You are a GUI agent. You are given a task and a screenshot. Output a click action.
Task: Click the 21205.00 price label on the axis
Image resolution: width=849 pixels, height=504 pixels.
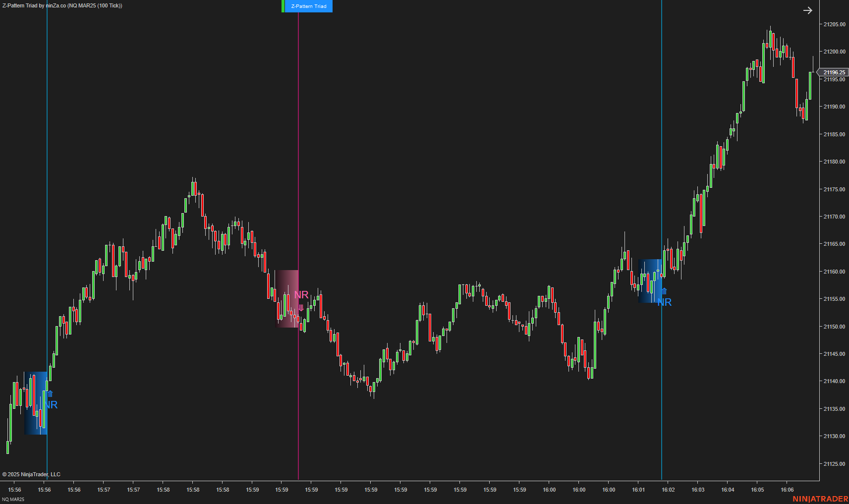[x=834, y=24]
